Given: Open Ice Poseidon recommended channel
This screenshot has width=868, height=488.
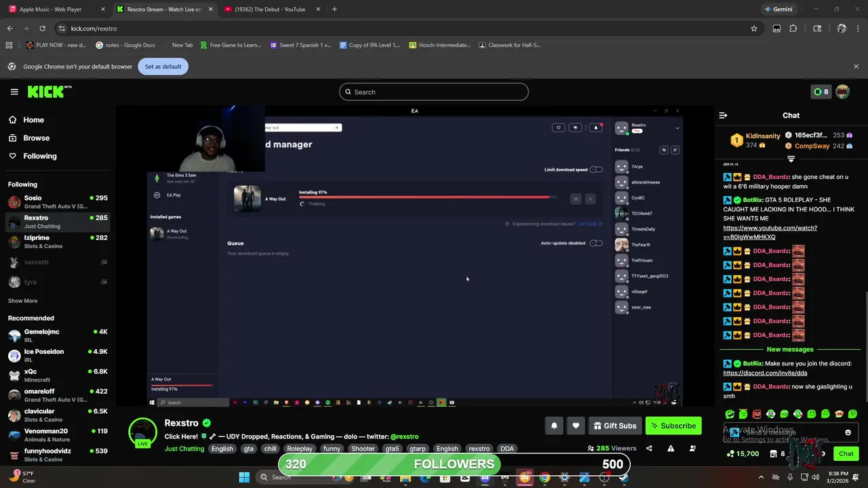Looking at the screenshot, I should [58, 355].
